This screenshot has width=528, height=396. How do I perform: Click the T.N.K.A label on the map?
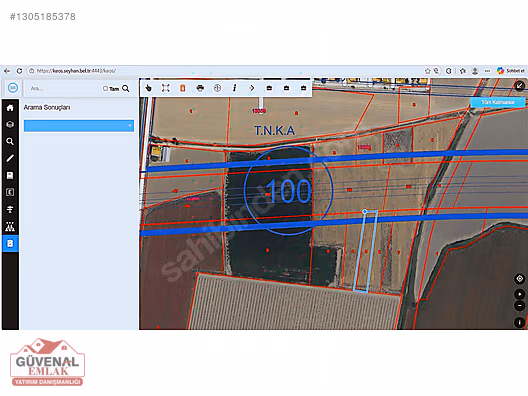tap(274, 131)
